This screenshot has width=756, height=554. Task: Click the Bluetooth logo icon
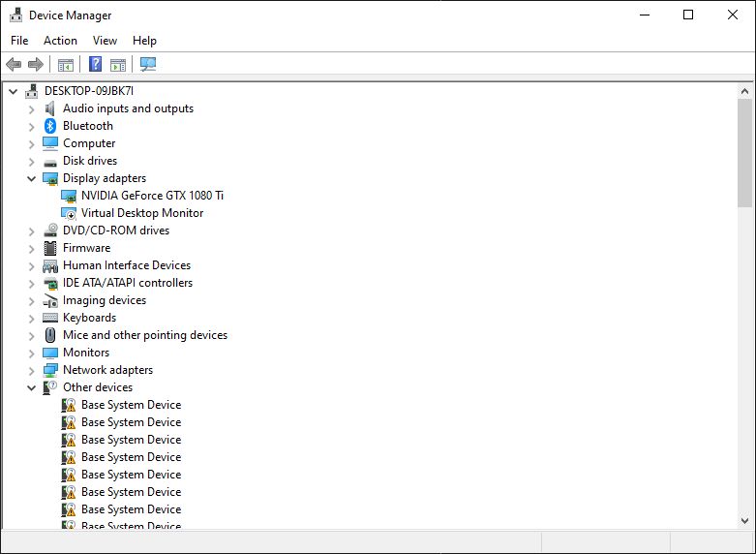[50, 126]
